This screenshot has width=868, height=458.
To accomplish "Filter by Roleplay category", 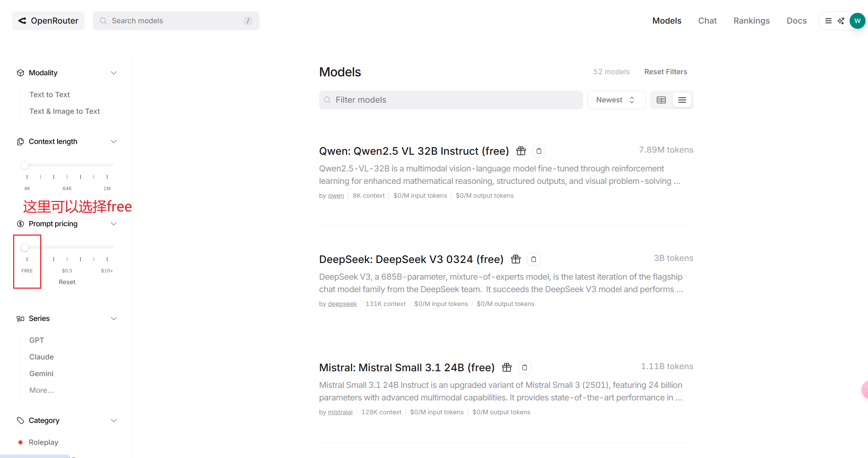I will pos(43,442).
